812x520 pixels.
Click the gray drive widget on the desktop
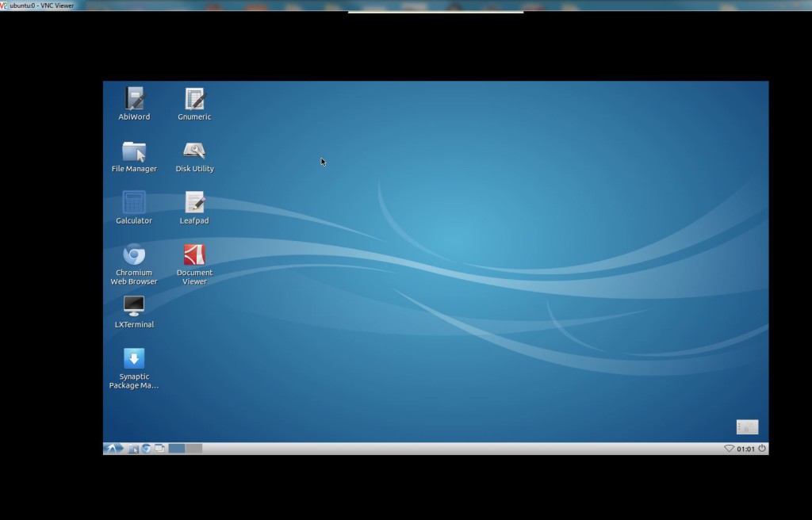coord(747,427)
